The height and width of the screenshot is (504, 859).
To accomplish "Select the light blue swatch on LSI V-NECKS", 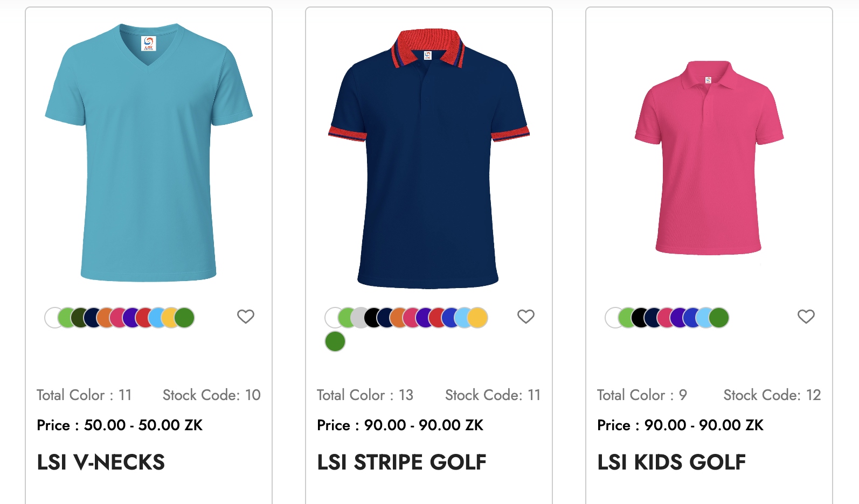I will [x=155, y=318].
